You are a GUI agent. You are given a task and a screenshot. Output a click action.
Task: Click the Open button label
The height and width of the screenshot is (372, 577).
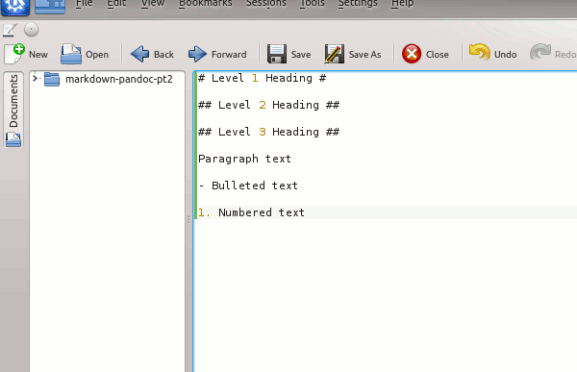(97, 54)
